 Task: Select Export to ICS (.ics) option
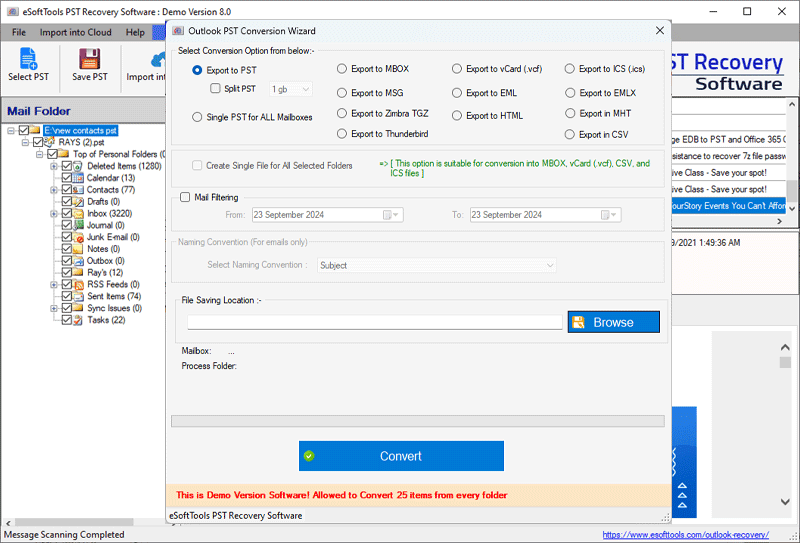pos(570,69)
